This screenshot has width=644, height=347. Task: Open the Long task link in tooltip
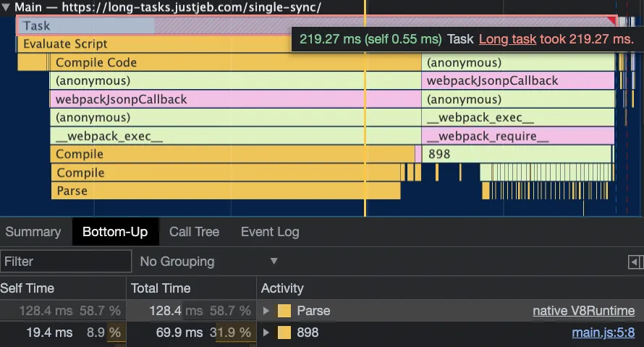[x=507, y=39]
